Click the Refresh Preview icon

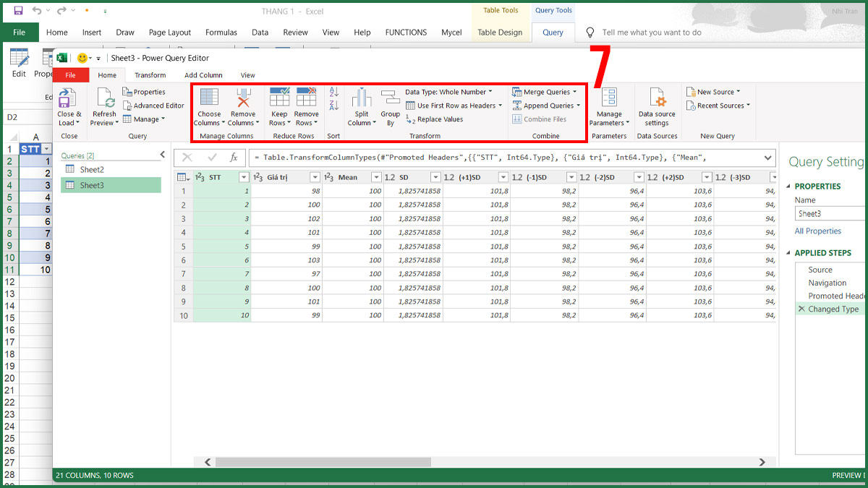(105, 99)
